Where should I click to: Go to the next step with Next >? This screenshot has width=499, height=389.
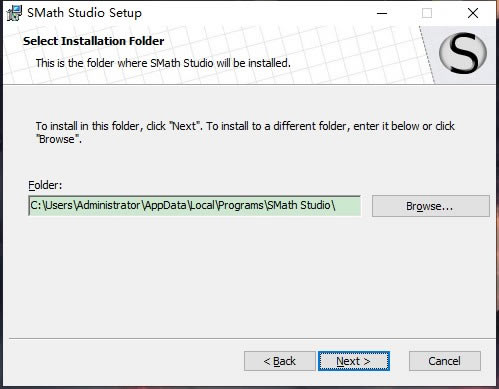coord(354,361)
